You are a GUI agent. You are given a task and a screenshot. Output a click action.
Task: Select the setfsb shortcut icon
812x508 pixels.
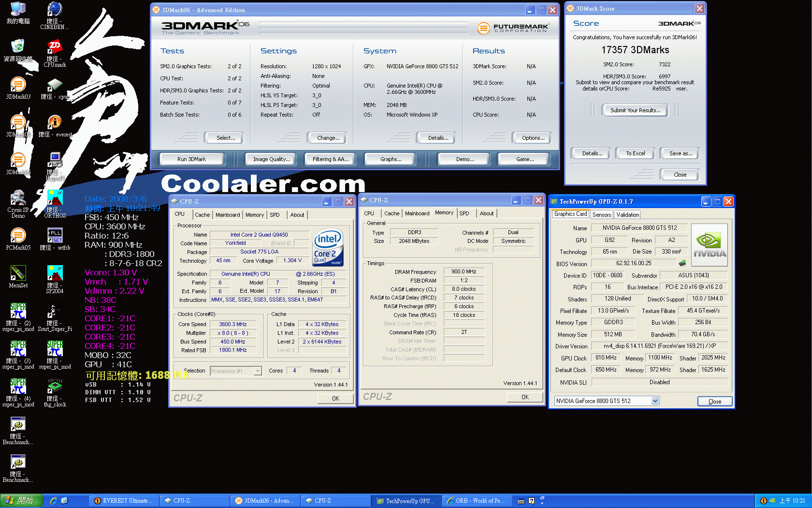(55, 239)
